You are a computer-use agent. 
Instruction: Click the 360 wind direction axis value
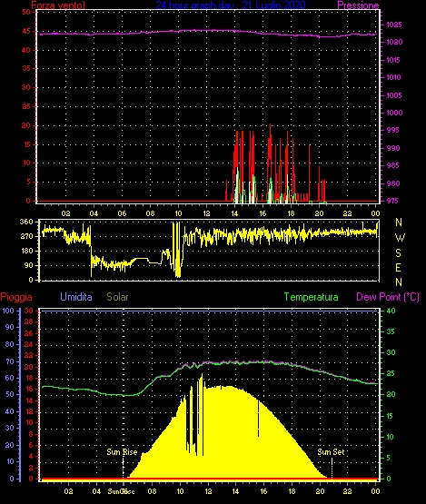coord(26,222)
